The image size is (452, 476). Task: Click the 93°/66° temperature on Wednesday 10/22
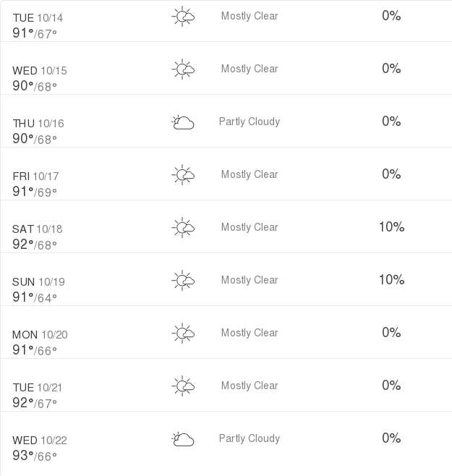[35, 456]
